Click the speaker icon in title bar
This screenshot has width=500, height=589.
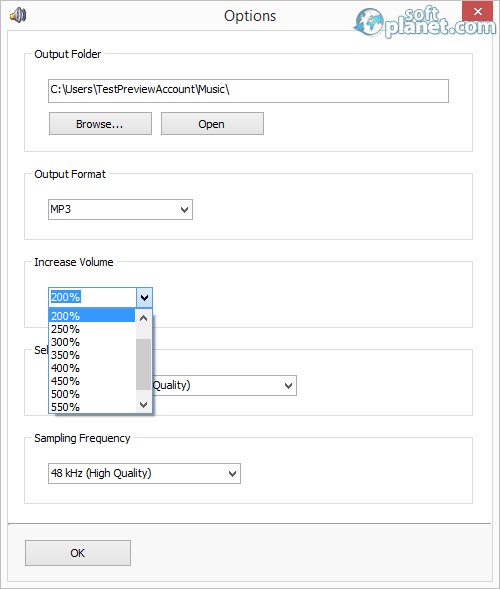point(18,15)
